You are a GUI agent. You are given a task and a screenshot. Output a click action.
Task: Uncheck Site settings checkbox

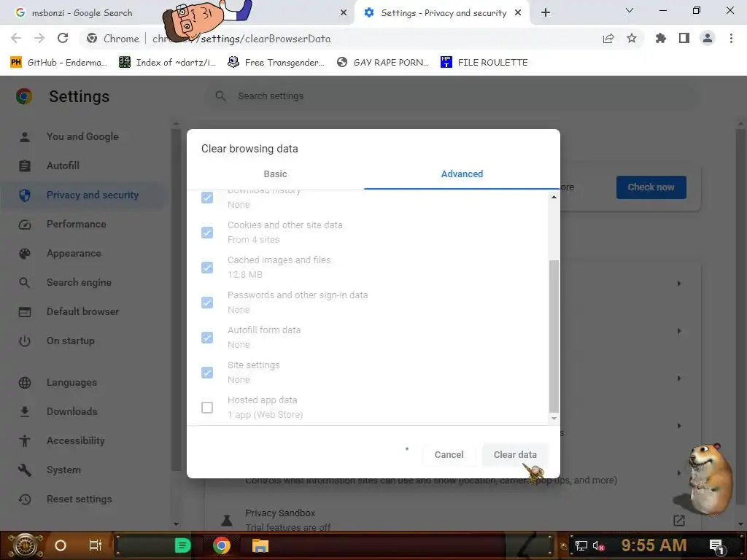tap(207, 373)
